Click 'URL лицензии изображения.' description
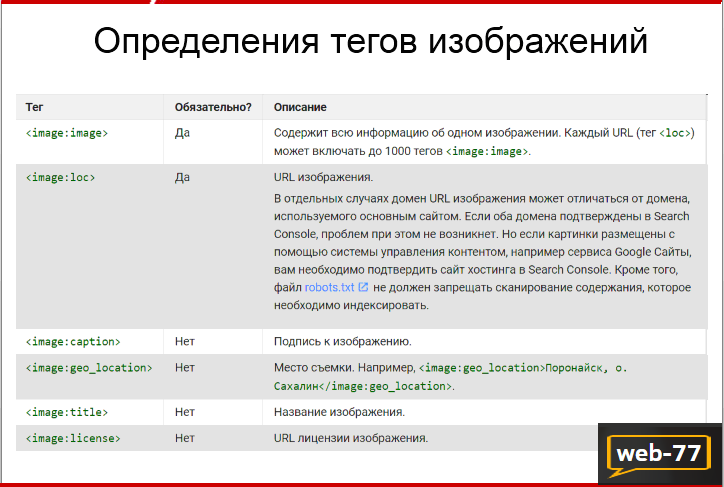Viewport: 724px width, 487px height. point(351,438)
